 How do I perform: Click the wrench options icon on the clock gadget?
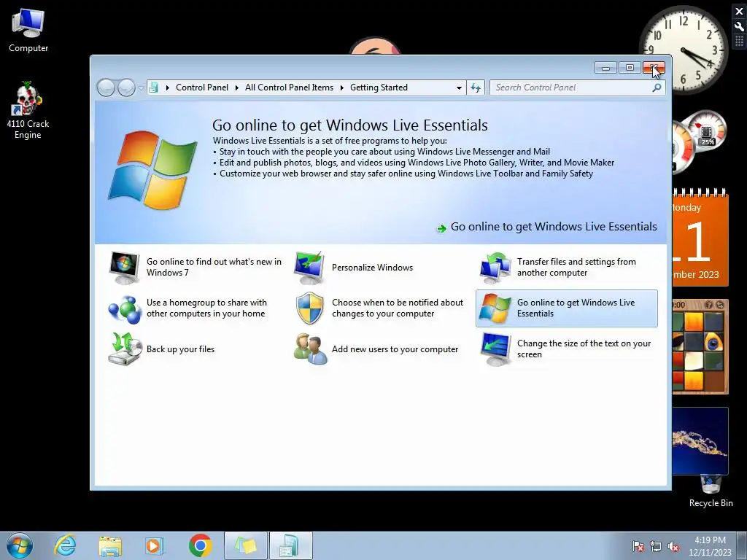pyautogui.click(x=740, y=26)
